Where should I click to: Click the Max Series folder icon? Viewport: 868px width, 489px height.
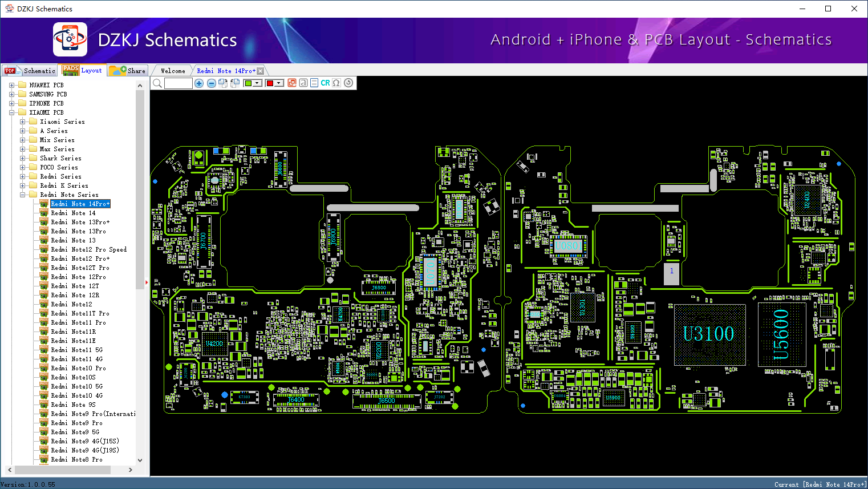[33, 149]
